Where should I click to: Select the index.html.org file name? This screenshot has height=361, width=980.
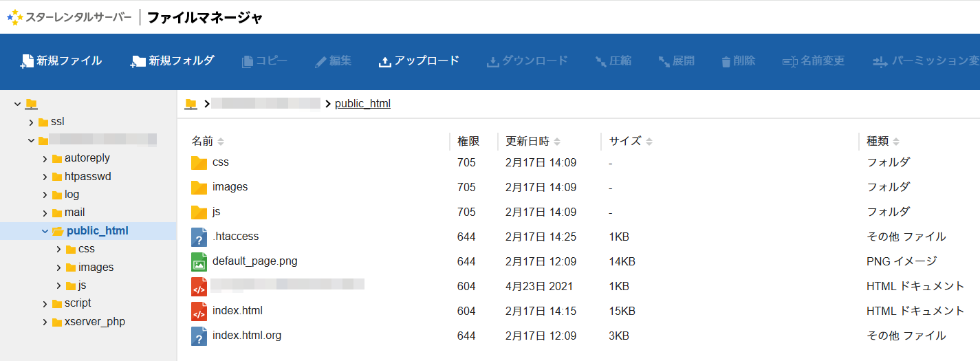pyautogui.click(x=247, y=336)
